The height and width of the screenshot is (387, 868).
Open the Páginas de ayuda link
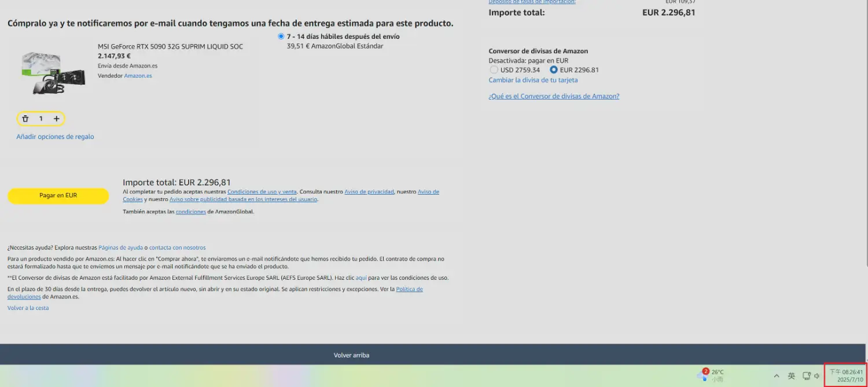coord(120,247)
